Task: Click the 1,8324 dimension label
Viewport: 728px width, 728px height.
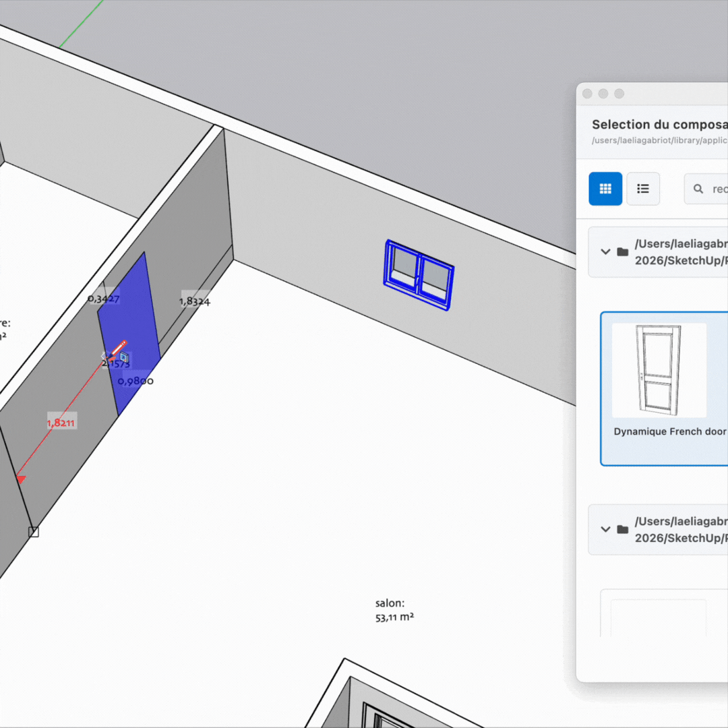Action: 194,301
